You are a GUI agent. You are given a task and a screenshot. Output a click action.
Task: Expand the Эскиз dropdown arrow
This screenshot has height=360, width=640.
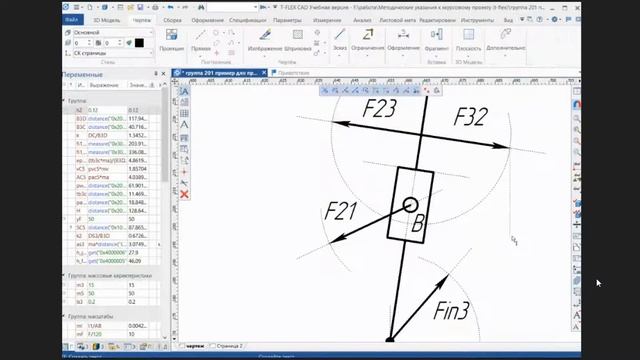340,55
